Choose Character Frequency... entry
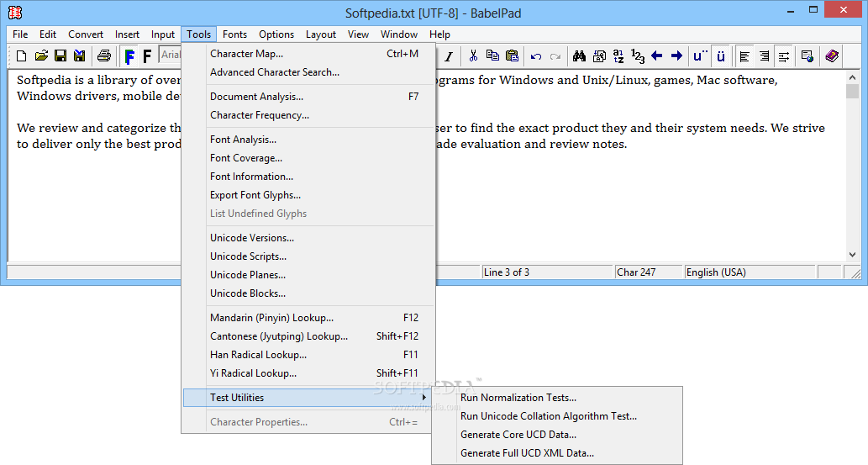 point(309,115)
